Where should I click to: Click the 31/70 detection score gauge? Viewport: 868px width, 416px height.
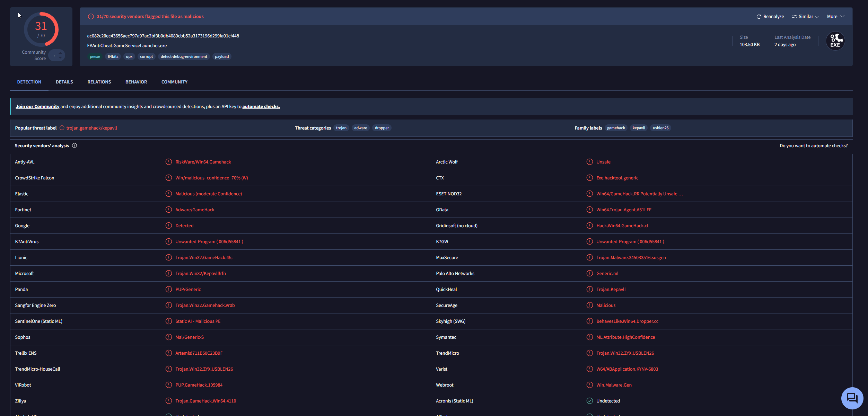click(41, 29)
